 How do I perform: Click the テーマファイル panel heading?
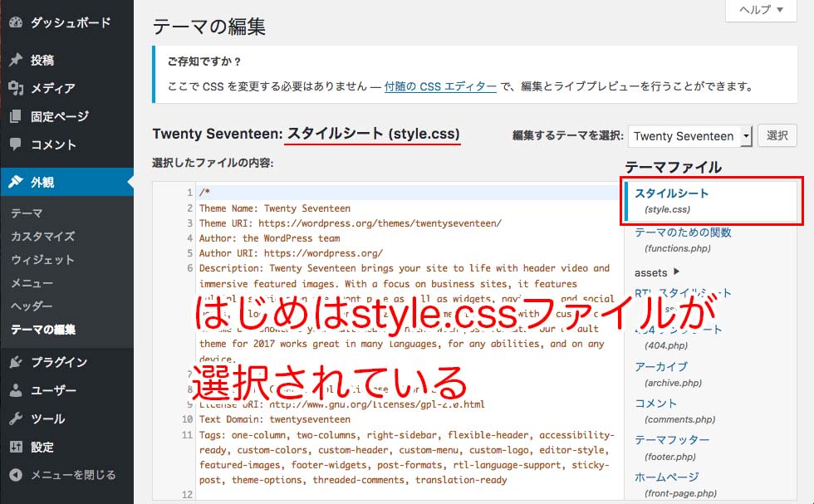[674, 167]
